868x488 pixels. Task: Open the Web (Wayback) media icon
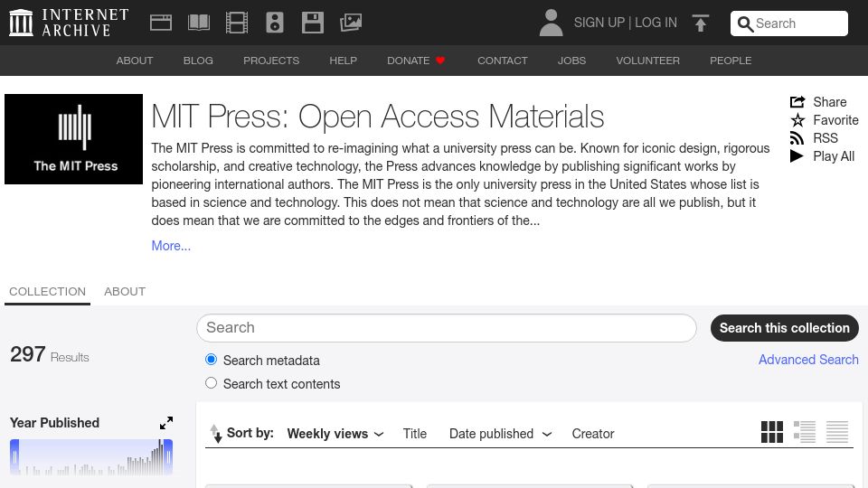(x=161, y=23)
